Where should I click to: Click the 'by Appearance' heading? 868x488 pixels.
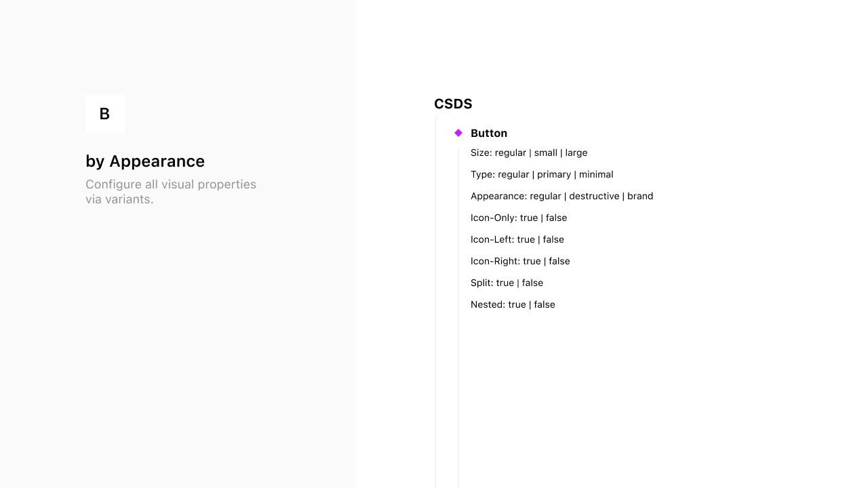click(x=145, y=161)
